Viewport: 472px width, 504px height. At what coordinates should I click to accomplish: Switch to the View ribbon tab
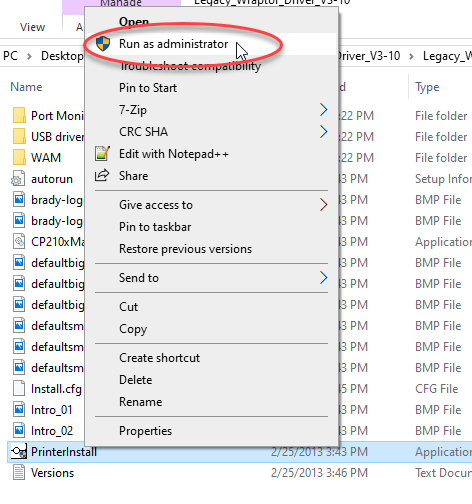point(32,27)
